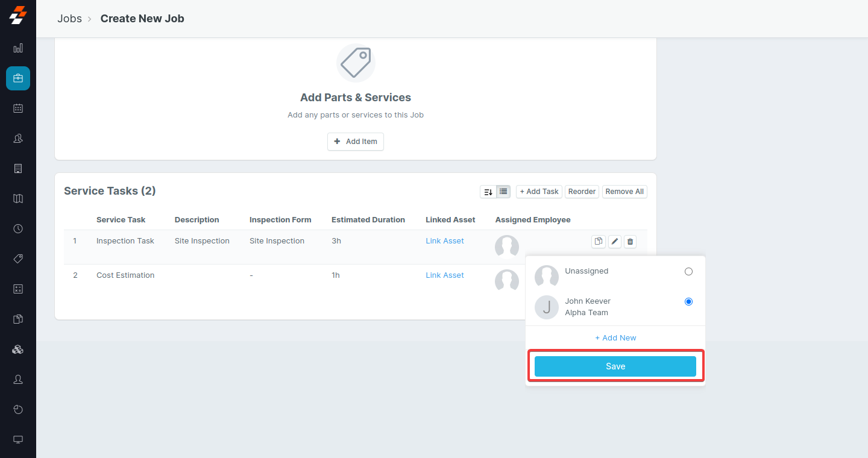
Task: Open the calendar icon in sidebar
Action: click(18, 108)
